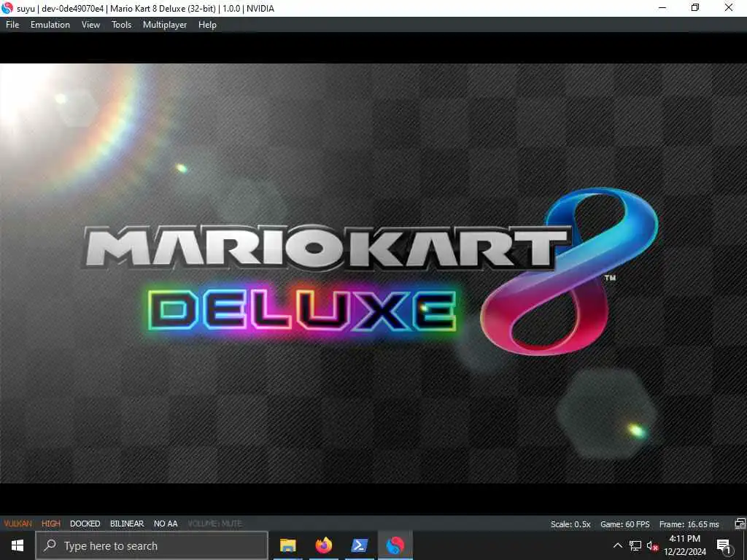Viewport: 747px width, 560px height.
Task: Click the muted speaker tray icon
Action: click(x=652, y=545)
